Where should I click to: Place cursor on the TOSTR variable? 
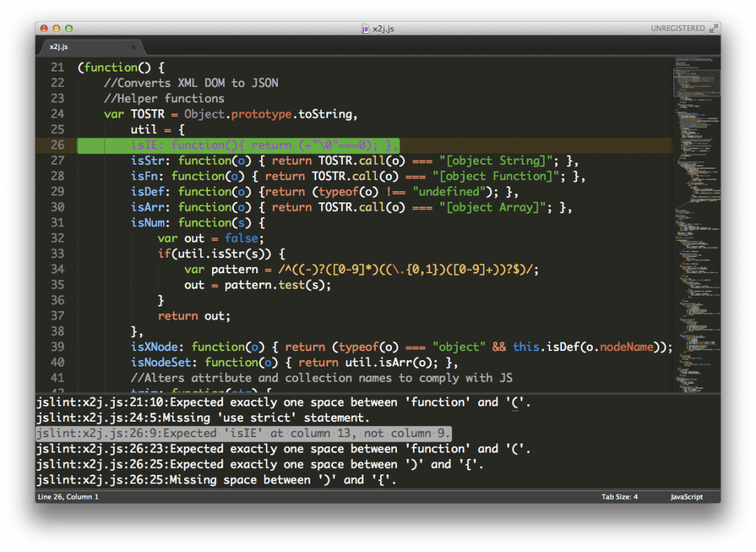pyautogui.click(x=147, y=113)
